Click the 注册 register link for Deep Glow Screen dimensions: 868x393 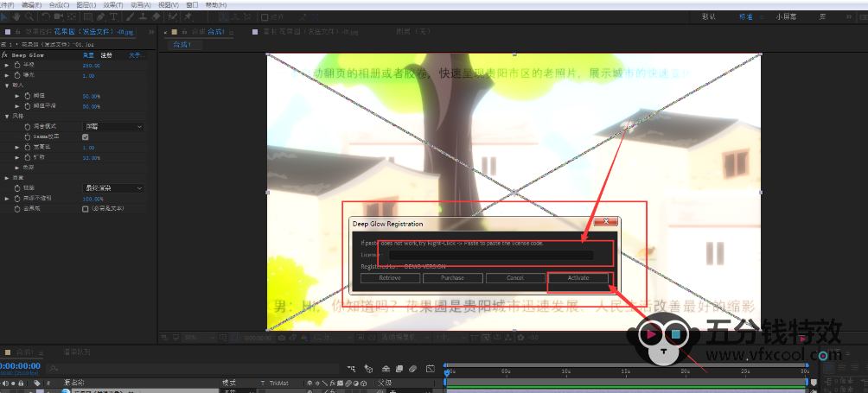[x=106, y=55]
